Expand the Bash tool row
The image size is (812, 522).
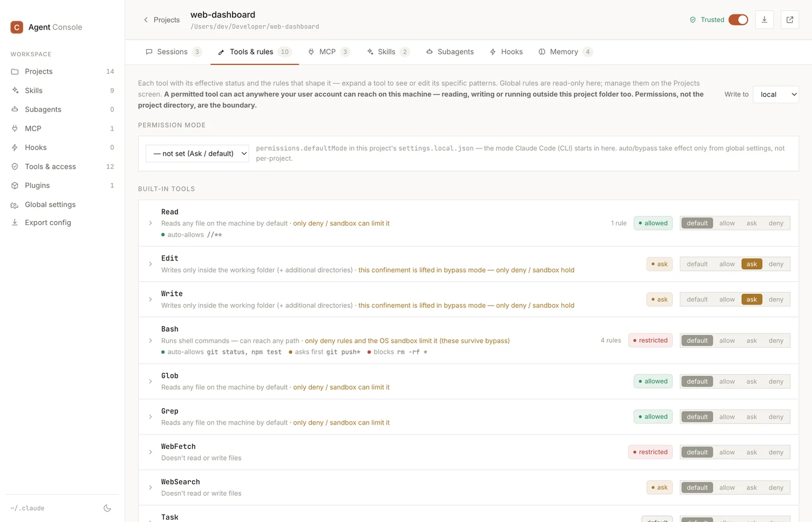[x=150, y=341]
